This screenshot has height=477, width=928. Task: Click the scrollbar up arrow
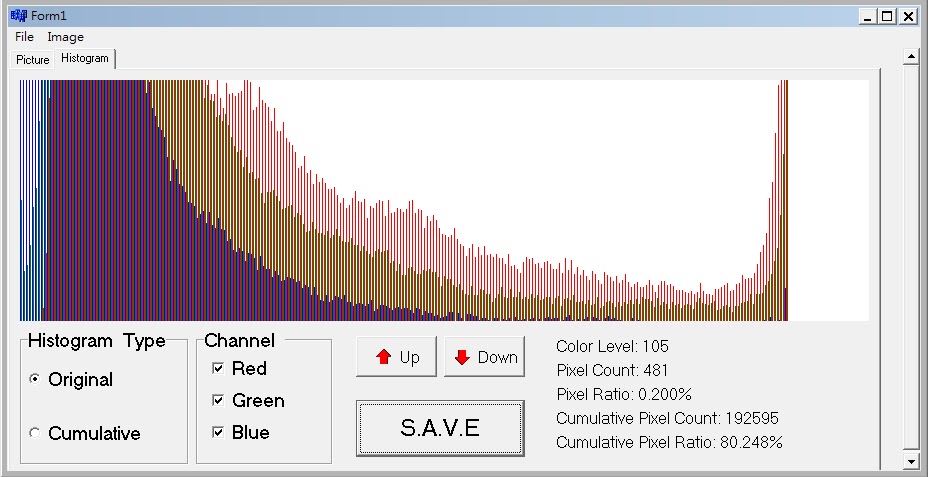tap(910, 57)
